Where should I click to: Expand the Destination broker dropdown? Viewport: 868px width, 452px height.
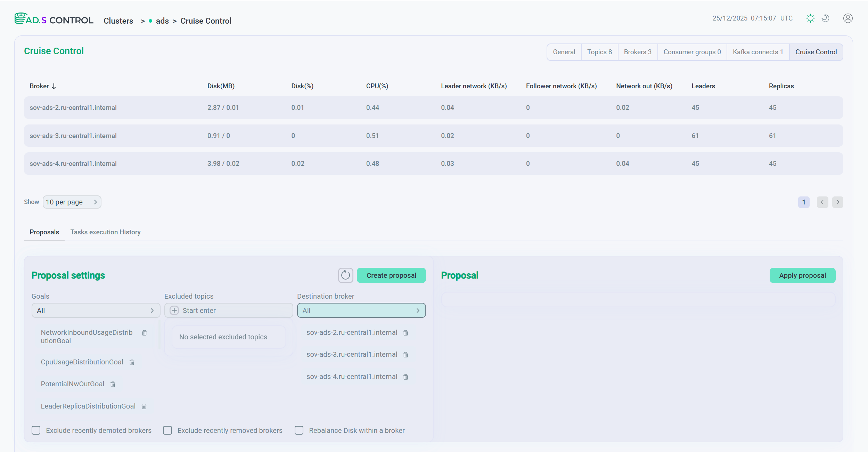361,310
